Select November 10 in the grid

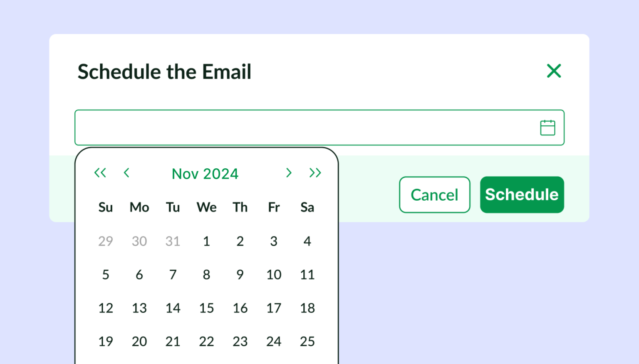[274, 274]
